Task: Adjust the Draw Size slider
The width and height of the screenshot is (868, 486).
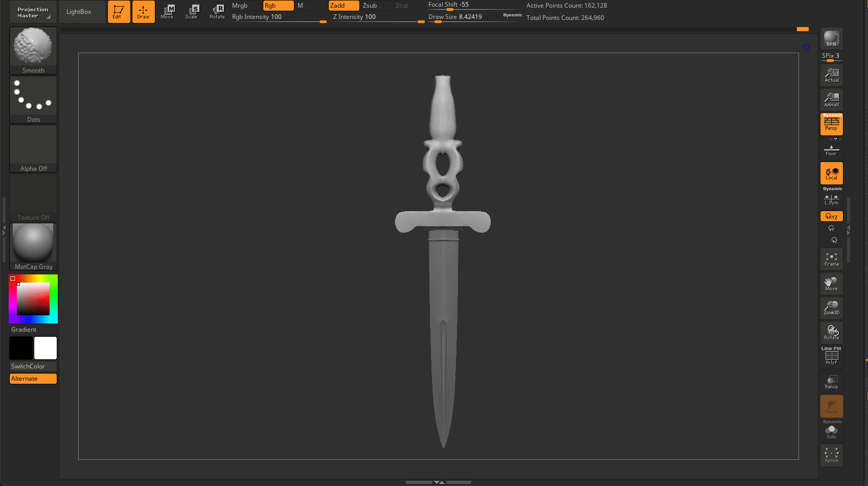Action: [463, 17]
